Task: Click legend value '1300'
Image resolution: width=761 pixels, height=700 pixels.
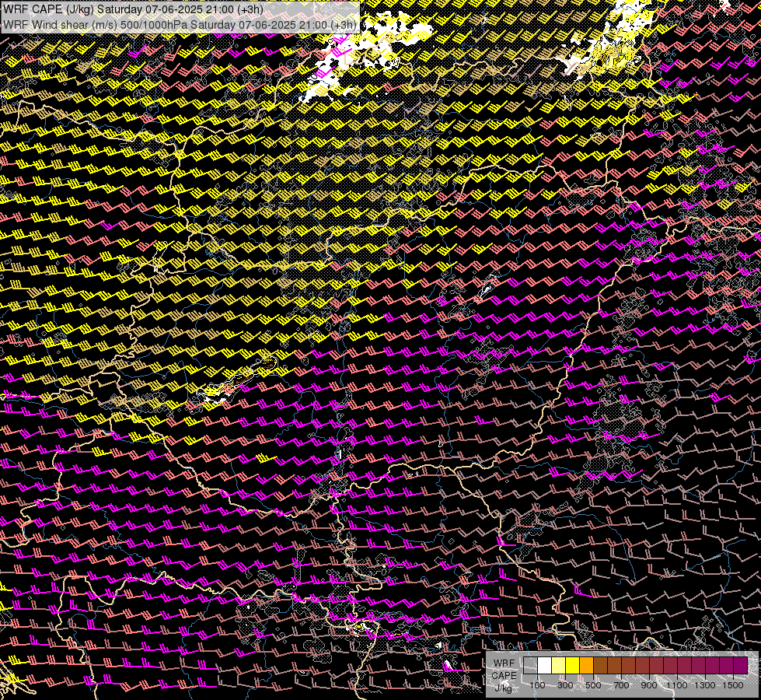Action: [705, 685]
